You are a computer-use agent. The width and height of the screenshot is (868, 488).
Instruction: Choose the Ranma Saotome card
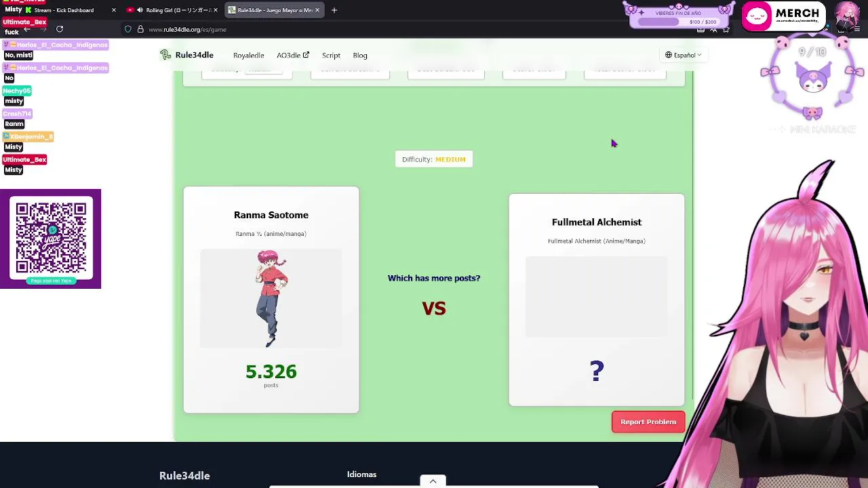pyautogui.click(x=271, y=300)
